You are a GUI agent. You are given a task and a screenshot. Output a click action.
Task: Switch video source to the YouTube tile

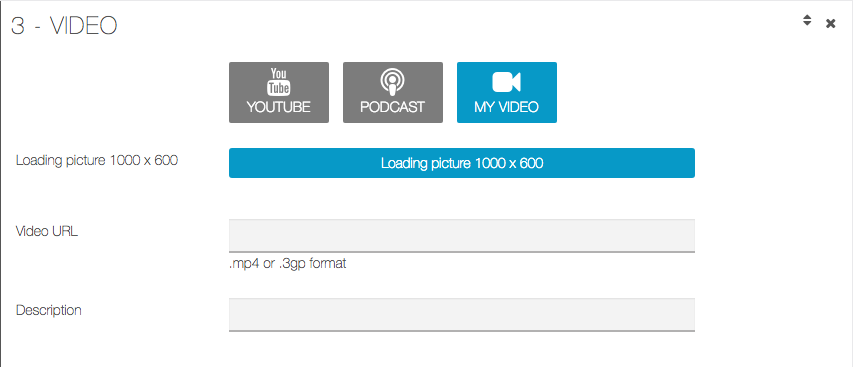(279, 92)
